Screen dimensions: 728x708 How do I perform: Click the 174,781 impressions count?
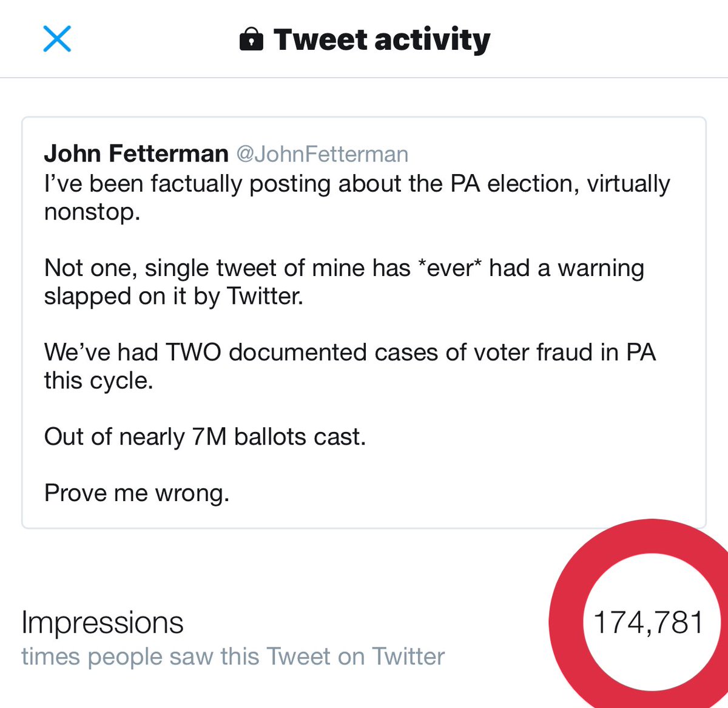coord(648,622)
